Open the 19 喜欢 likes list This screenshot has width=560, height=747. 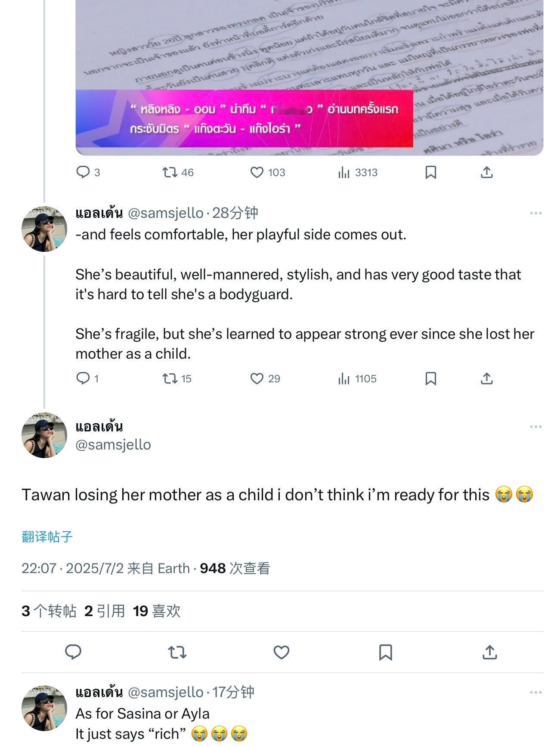pos(157,611)
